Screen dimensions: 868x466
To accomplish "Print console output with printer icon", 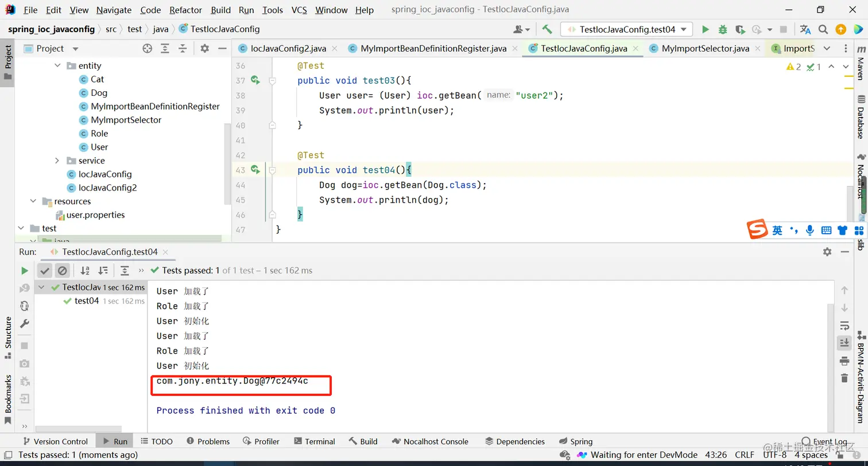I will (844, 361).
